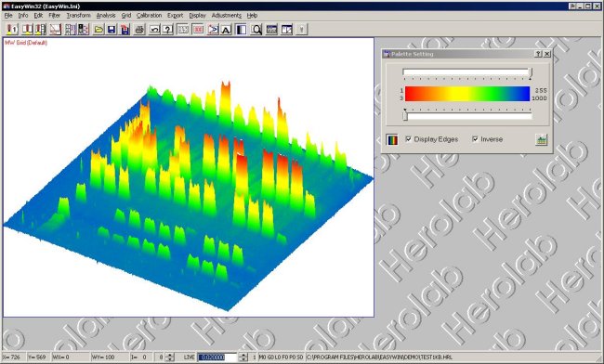Click the rainbow palette icon in Palette Setting

coord(392,139)
